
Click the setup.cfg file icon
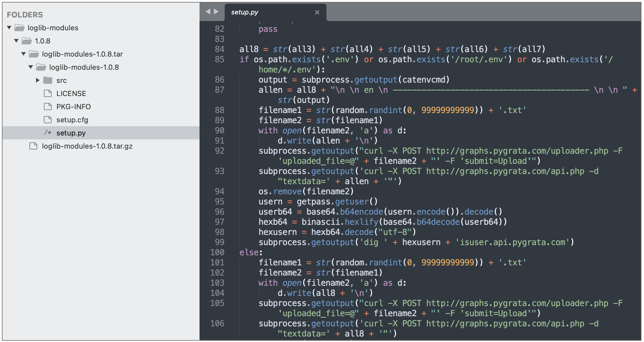click(48, 120)
